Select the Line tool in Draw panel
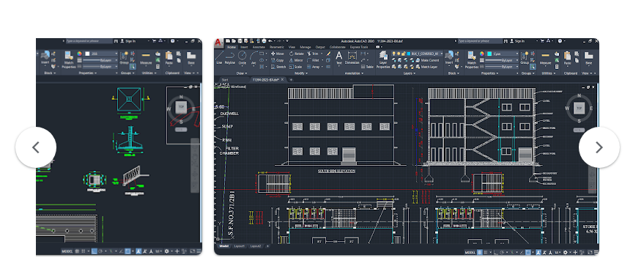 coord(219,57)
